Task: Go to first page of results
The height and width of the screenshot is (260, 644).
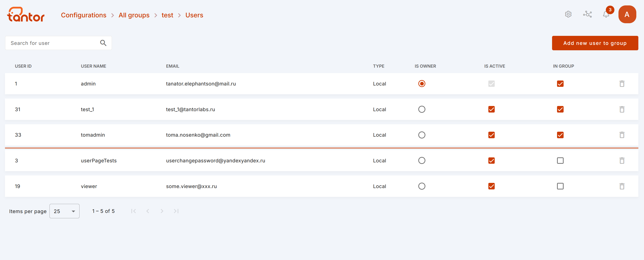Action: coord(133,211)
